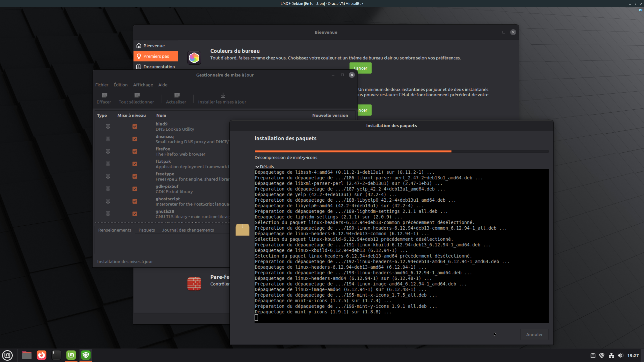Viewport: 644px width, 362px height.
Task: Open the Édition menu
Action: pyautogui.click(x=121, y=85)
